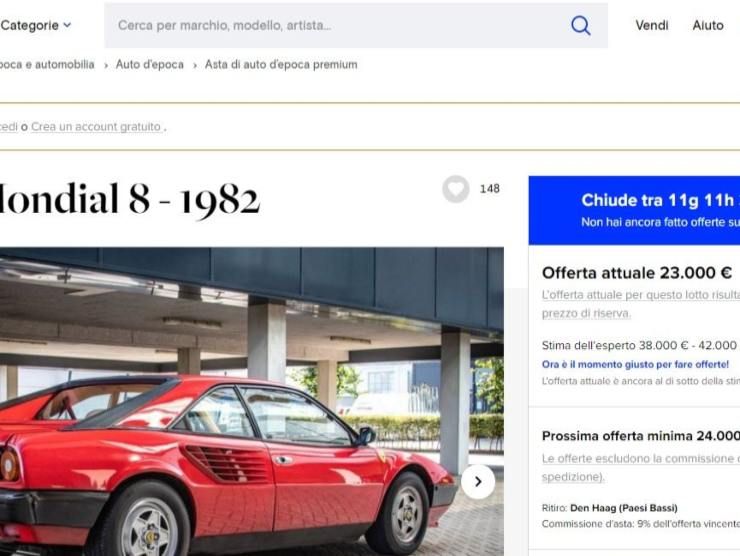Image resolution: width=740 pixels, height=556 pixels.
Task: Open prezzo di riserva info link
Action: [x=586, y=313]
